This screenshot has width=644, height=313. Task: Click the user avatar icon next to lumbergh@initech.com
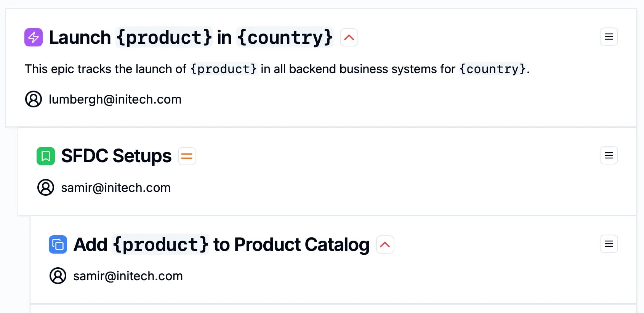tap(34, 99)
